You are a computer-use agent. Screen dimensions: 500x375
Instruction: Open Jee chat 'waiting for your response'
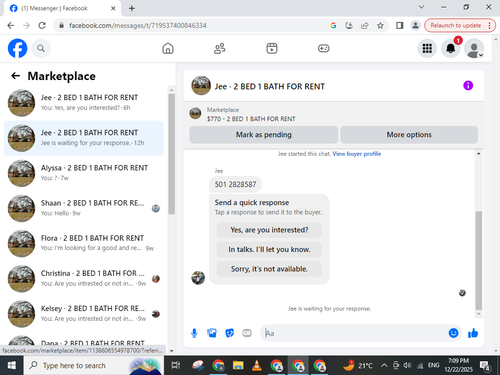point(84,138)
